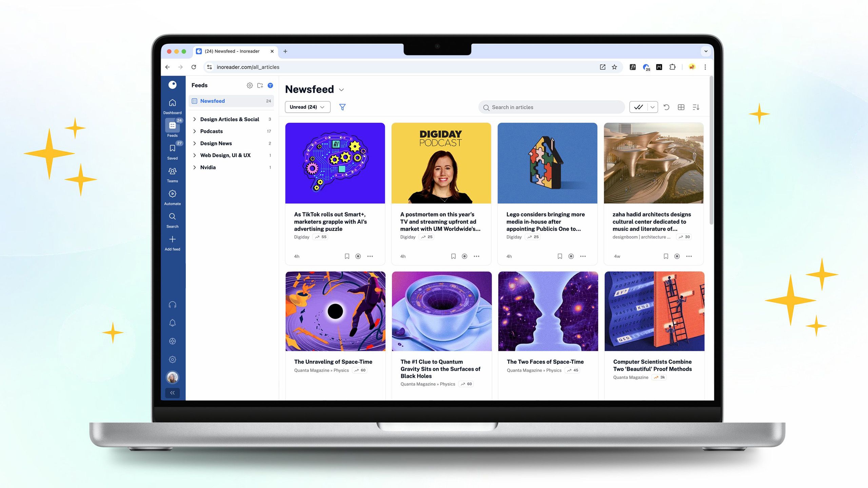Open the Automate sidebar icon
The height and width of the screenshot is (488, 868).
coord(172,194)
